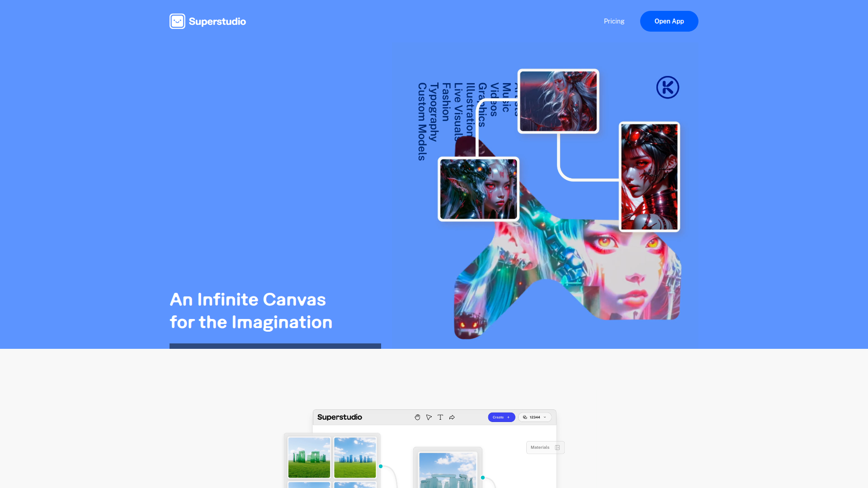The width and height of the screenshot is (868, 488).
Task: Select the blue Stonehenge thumbnail
Action: click(x=355, y=457)
